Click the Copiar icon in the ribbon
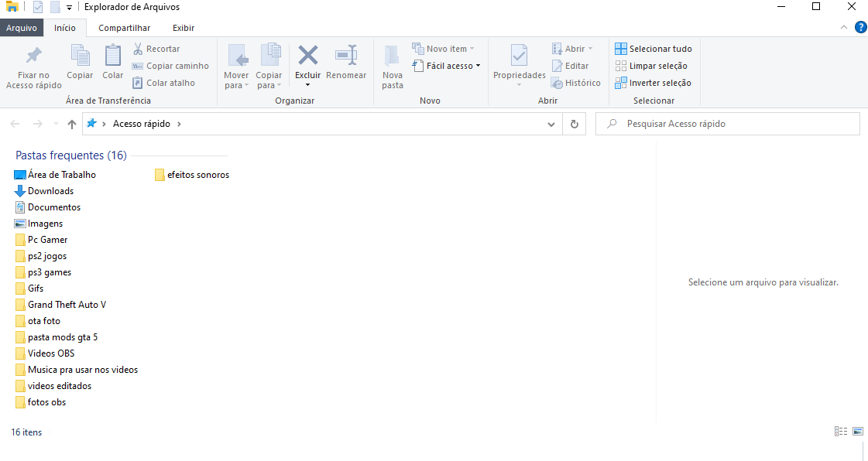The image size is (868, 461). 80,55
